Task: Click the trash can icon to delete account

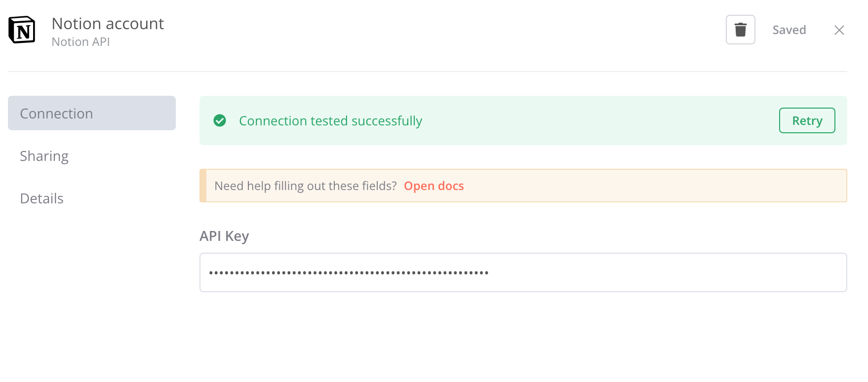Action: [x=740, y=30]
